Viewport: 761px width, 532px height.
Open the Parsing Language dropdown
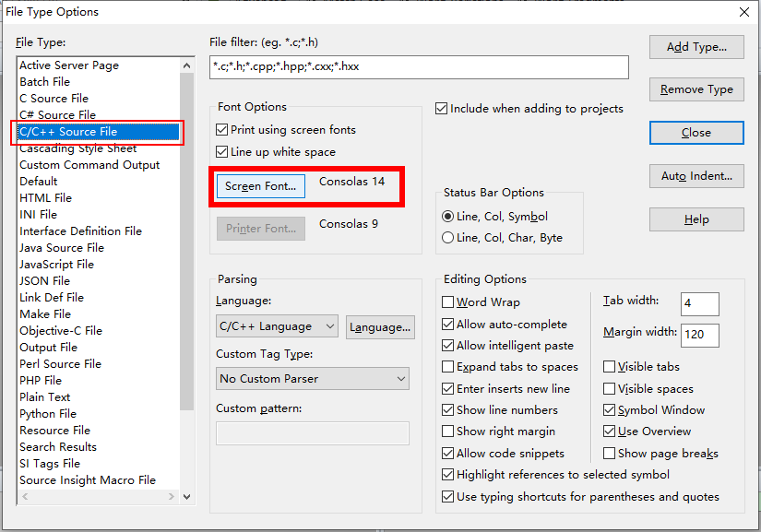277,326
